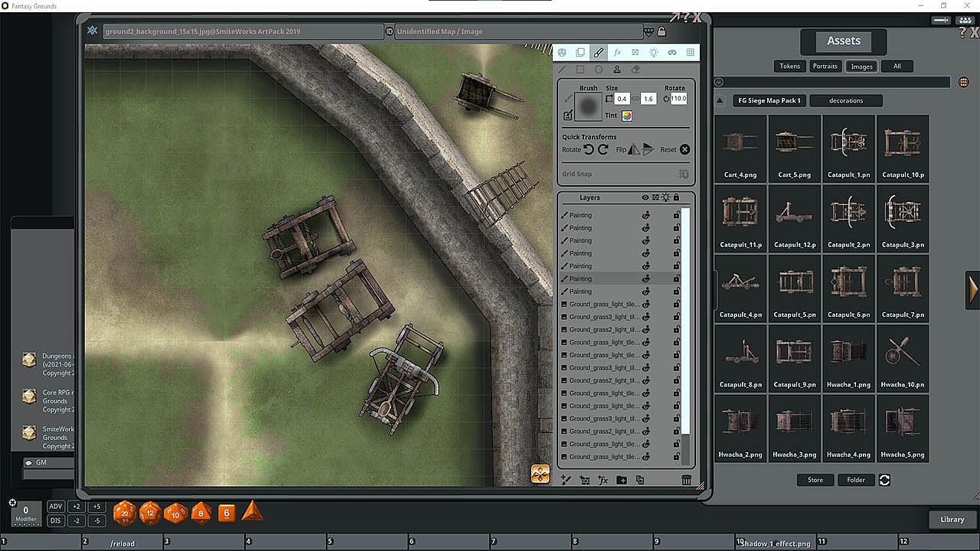Viewport: 980px width, 551px height.
Task: Click the brush preview thumbnail
Action: (x=588, y=108)
